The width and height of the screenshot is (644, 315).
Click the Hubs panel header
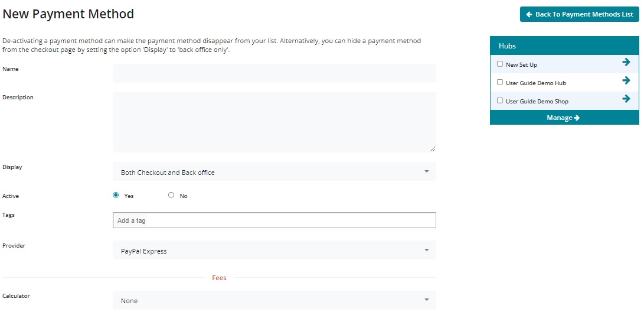pos(564,46)
